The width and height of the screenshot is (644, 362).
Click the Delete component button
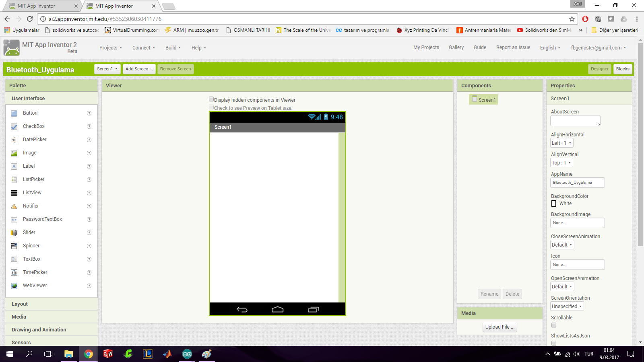tap(512, 294)
